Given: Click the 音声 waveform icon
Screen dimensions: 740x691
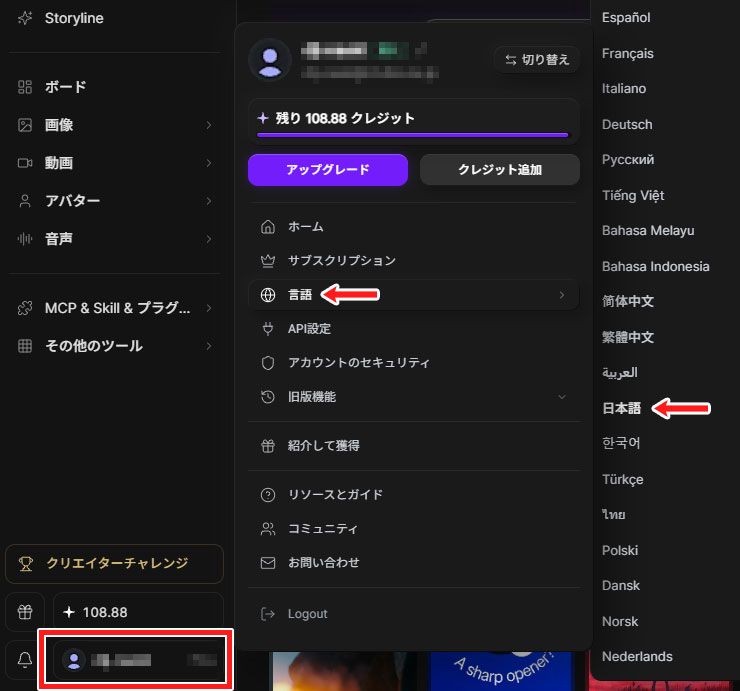Looking at the screenshot, I should [x=25, y=239].
